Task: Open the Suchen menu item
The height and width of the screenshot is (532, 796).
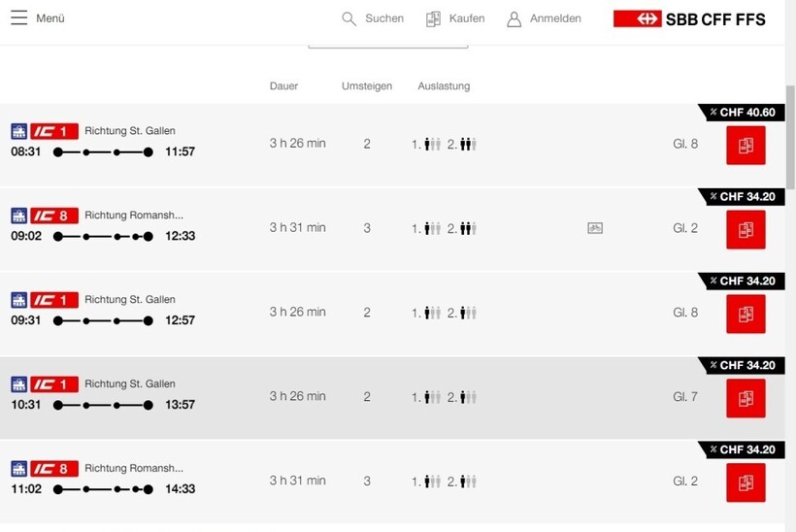Action: pyautogui.click(x=384, y=18)
